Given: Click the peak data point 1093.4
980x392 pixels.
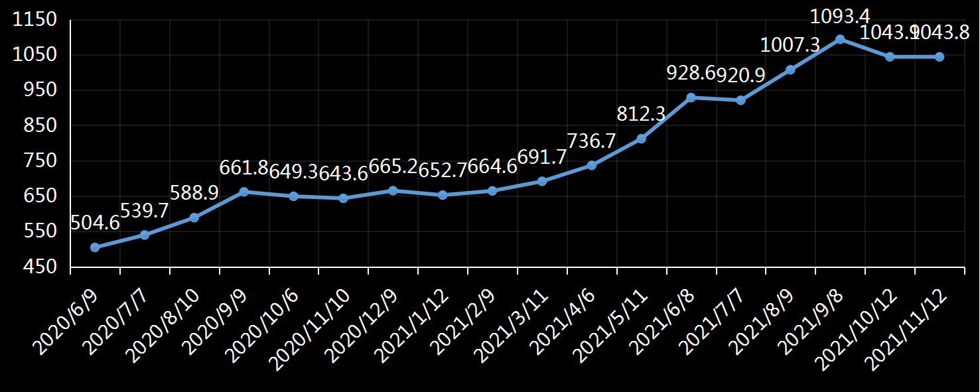Looking at the screenshot, I should pyautogui.click(x=840, y=39).
